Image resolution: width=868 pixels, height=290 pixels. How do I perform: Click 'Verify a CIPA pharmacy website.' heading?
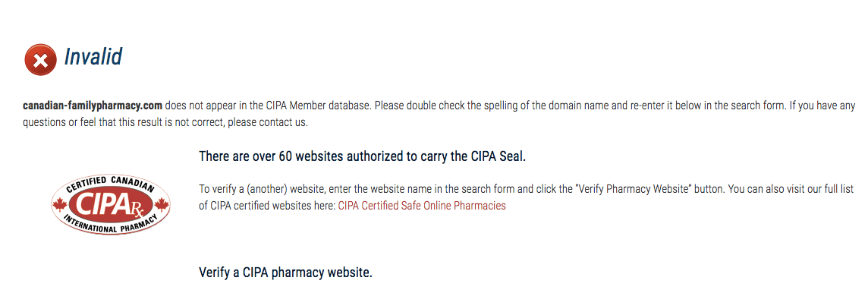285,273
